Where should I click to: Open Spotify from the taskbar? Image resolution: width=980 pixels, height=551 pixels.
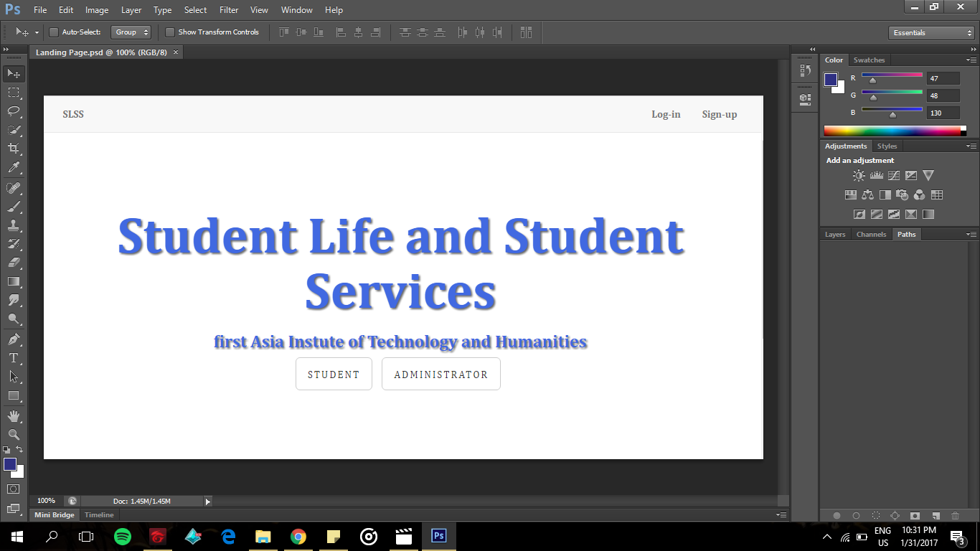tap(123, 536)
